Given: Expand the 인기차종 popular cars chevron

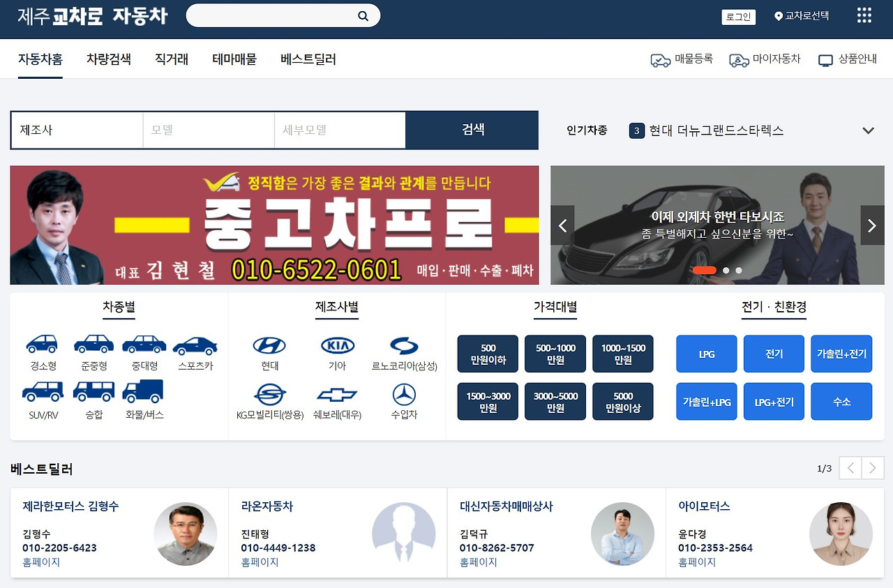Looking at the screenshot, I should coord(869,130).
